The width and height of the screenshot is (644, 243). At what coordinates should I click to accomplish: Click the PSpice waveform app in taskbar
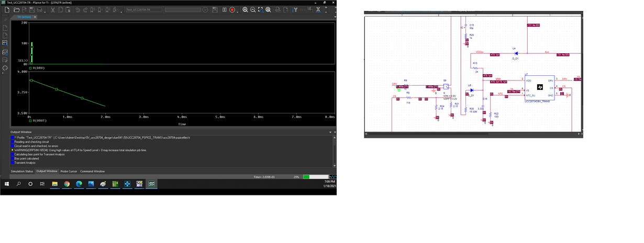[151, 184]
